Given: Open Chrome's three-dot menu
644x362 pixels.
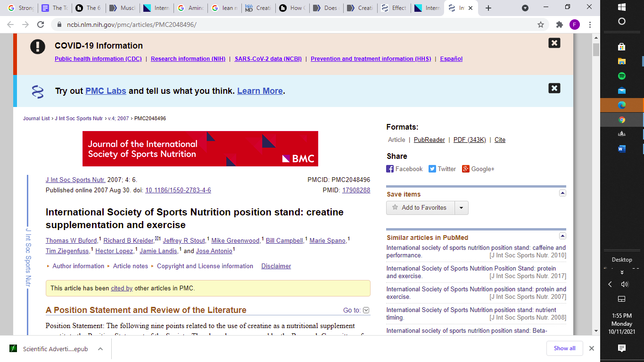Looking at the screenshot, I should 590,25.
